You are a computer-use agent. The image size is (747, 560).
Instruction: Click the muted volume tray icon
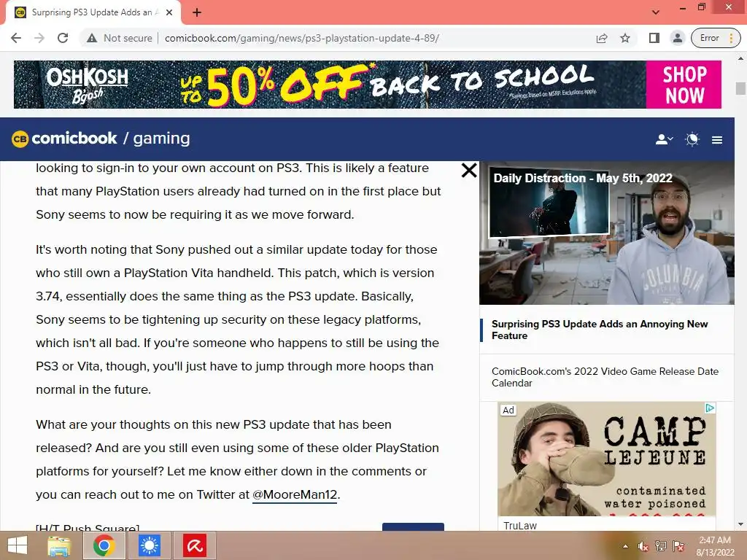[643, 546]
